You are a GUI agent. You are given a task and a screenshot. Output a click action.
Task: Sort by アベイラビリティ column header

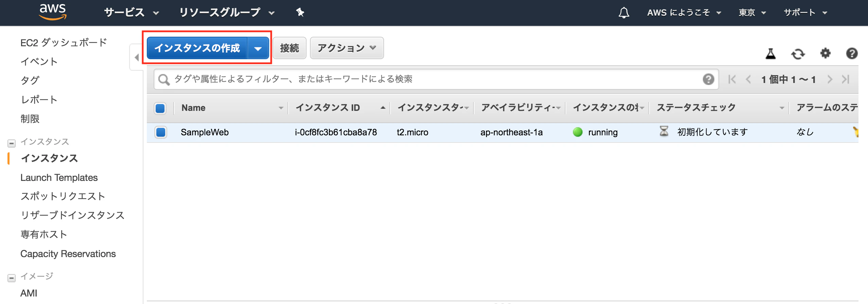click(519, 108)
